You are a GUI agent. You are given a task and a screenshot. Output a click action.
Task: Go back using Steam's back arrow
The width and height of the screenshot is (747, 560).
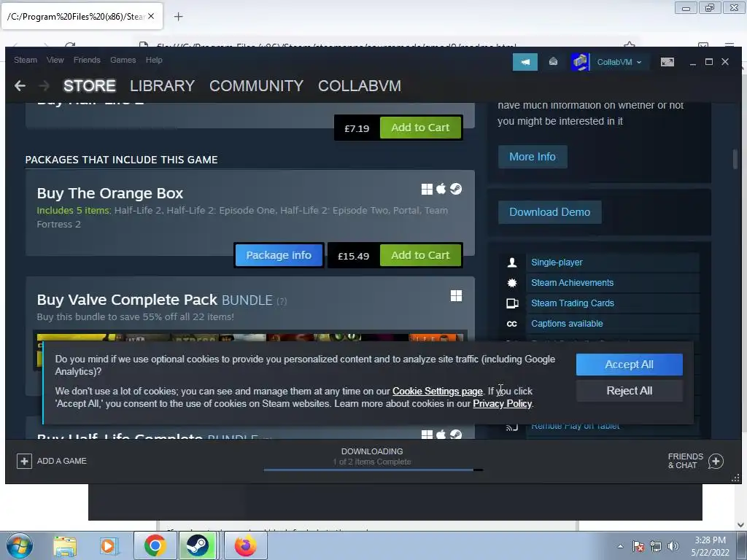20,86
